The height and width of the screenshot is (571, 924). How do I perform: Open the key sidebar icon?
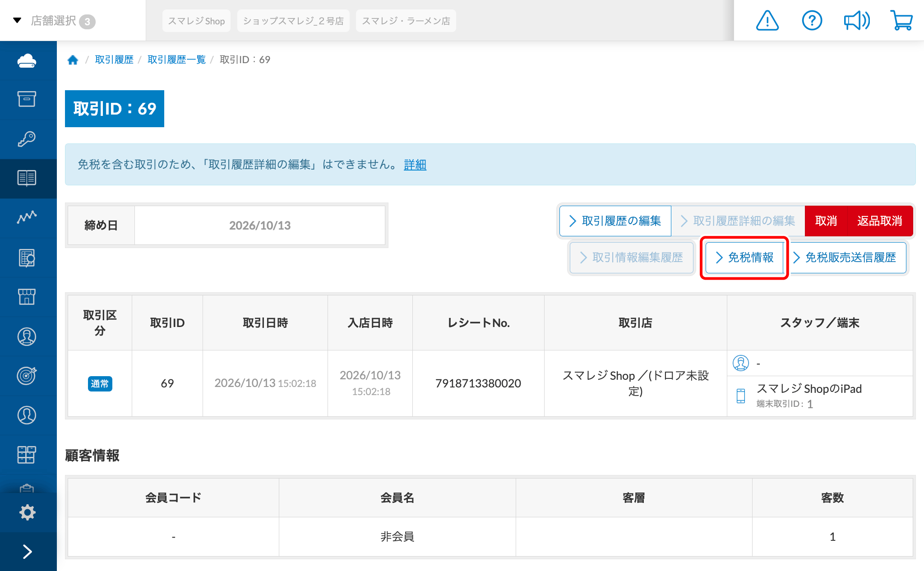pos(27,139)
